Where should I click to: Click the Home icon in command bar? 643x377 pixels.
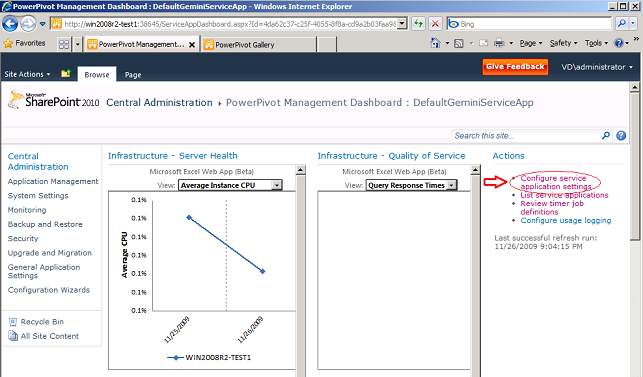[435, 43]
